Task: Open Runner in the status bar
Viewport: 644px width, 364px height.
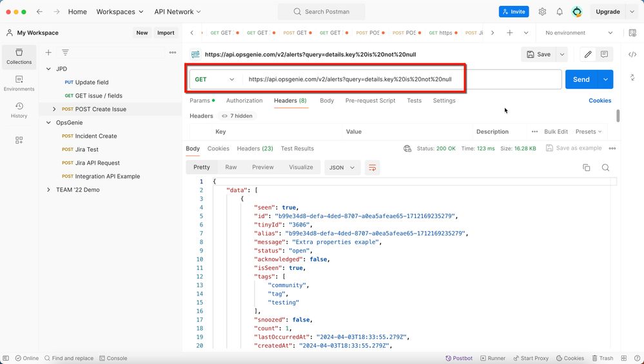Action: [493, 358]
